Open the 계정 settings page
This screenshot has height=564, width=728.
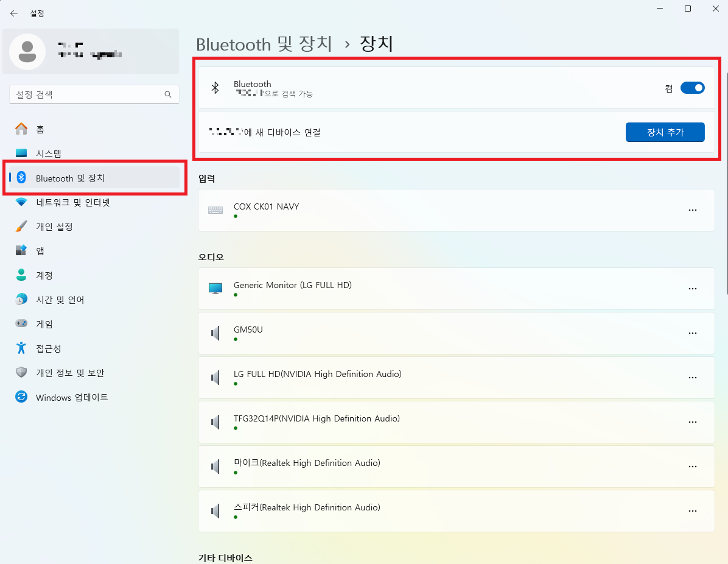pyautogui.click(x=94, y=275)
